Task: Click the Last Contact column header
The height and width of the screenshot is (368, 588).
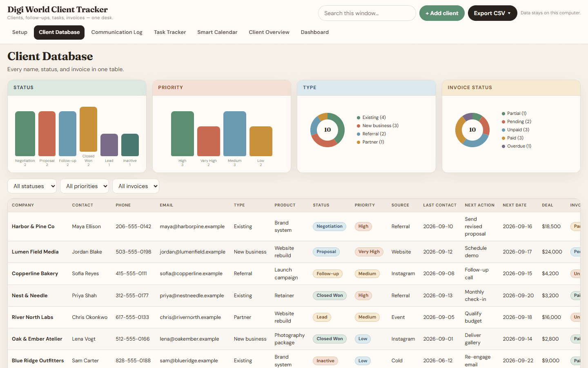Action: click(440, 205)
